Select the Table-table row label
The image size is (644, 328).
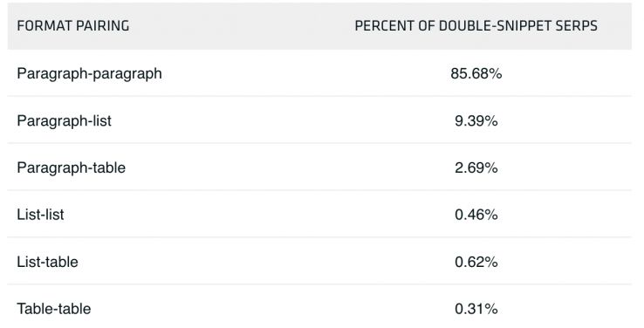point(54,309)
